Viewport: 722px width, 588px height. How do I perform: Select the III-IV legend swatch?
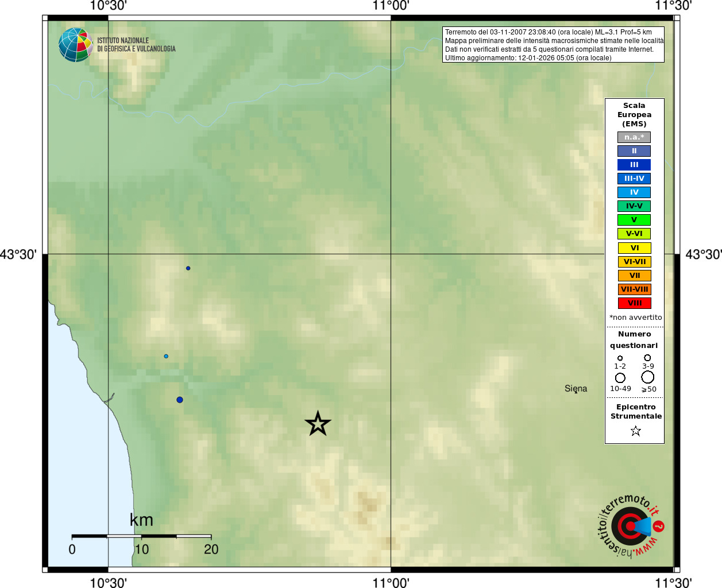click(634, 179)
